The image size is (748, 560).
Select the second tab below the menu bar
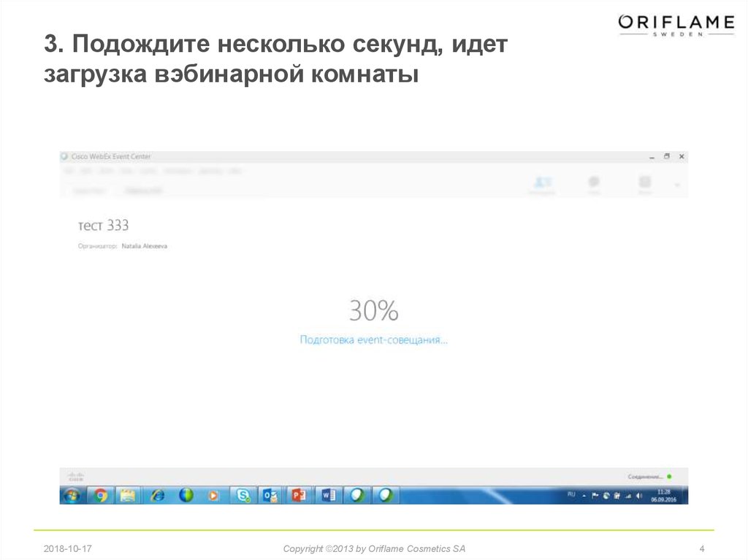(143, 191)
